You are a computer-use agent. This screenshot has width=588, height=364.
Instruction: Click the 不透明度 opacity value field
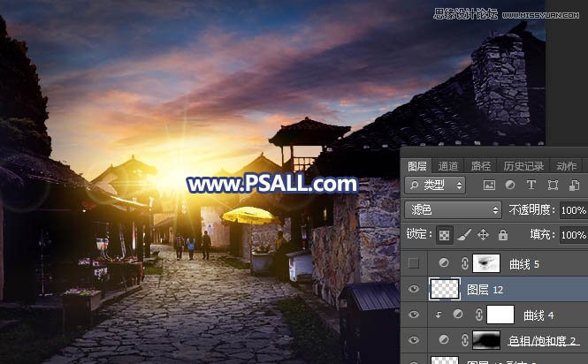[573, 210]
